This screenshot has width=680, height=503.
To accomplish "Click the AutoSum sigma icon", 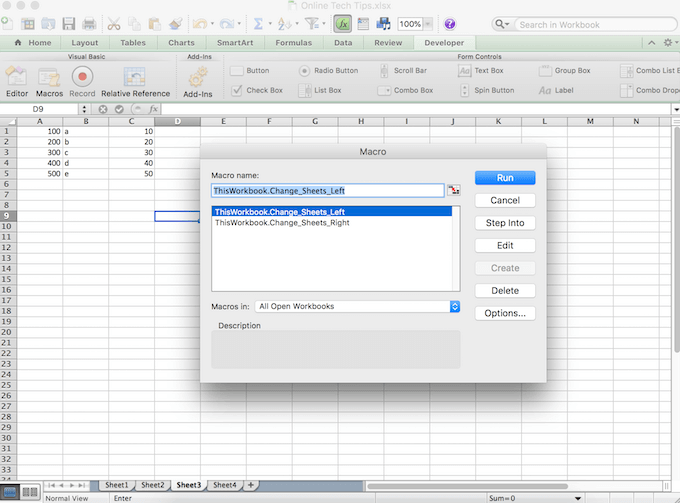I will point(258,23).
